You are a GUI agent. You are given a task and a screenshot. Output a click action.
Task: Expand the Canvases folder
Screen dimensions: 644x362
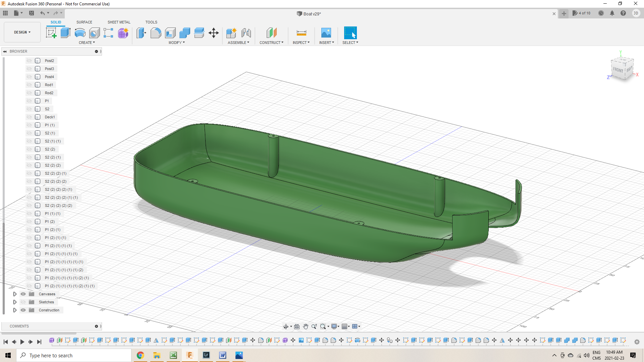click(15, 294)
